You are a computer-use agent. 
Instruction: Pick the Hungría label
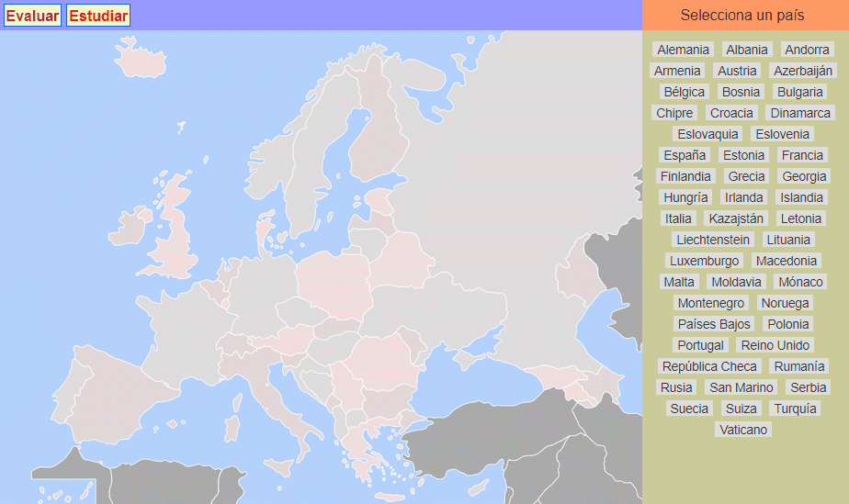click(x=685, y=196)
